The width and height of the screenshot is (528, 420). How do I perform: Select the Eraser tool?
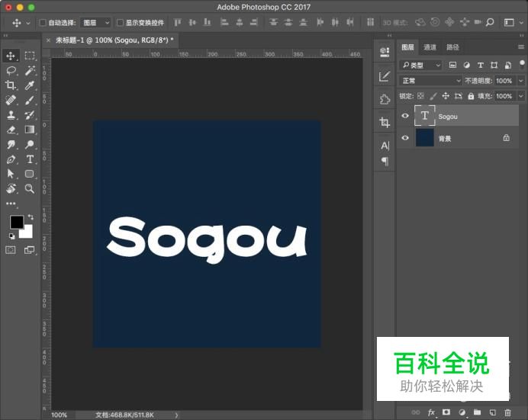point(11,130)
